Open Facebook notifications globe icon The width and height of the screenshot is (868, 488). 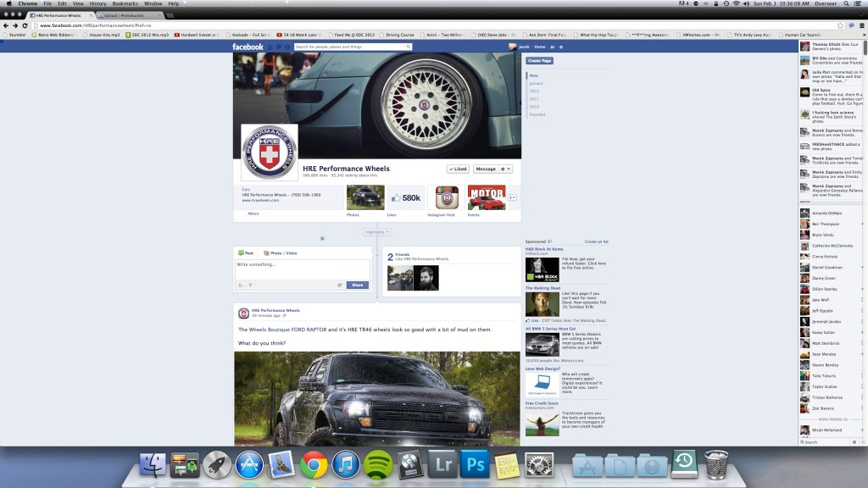point(287,47)
